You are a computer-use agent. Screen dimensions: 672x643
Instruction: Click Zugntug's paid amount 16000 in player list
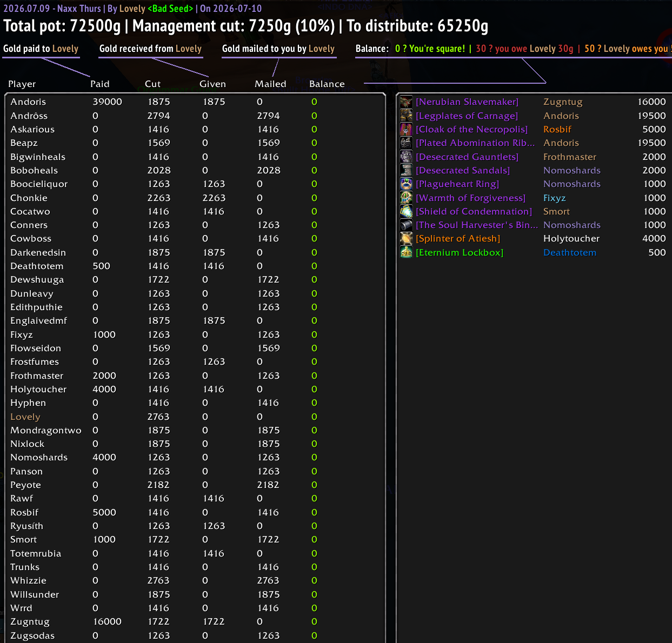tap(107, 621)
